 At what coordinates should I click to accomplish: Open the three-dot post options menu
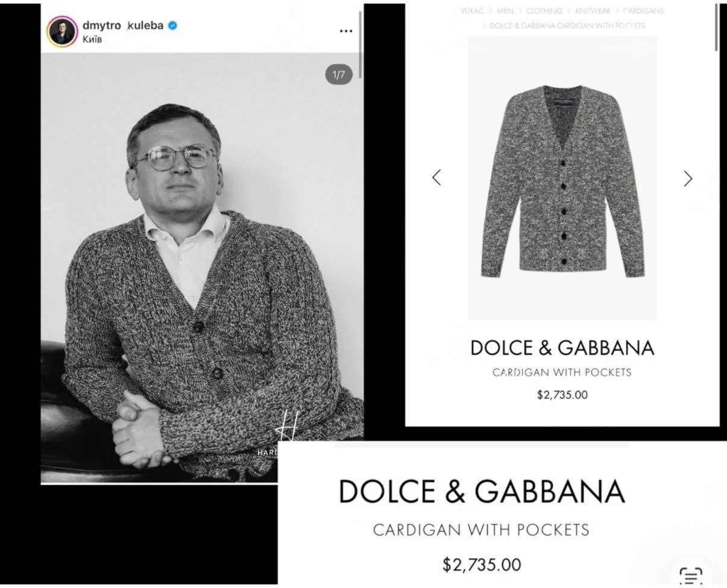[x=345, y=31]
